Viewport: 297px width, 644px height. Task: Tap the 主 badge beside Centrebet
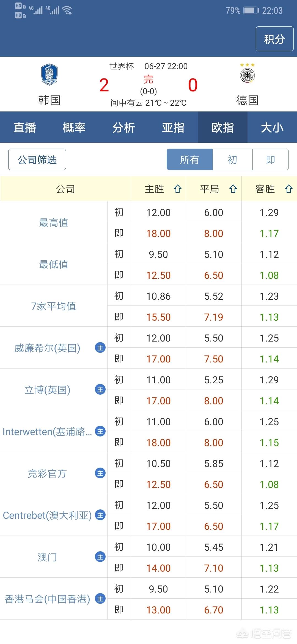pyautogui.click(x=100, y=515)
